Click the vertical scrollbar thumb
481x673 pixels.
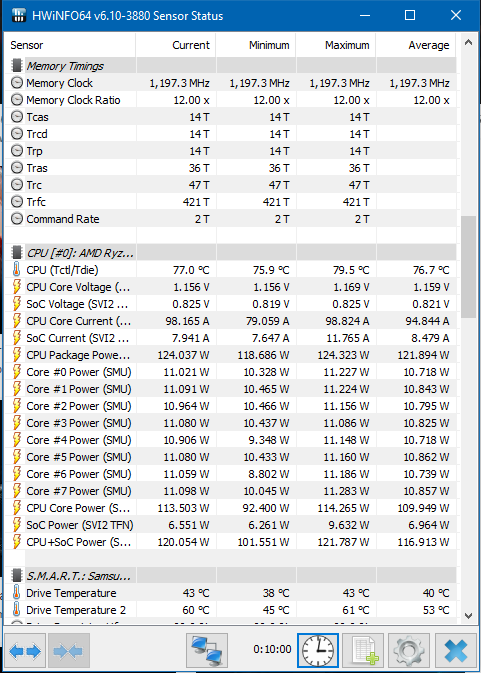469,267
